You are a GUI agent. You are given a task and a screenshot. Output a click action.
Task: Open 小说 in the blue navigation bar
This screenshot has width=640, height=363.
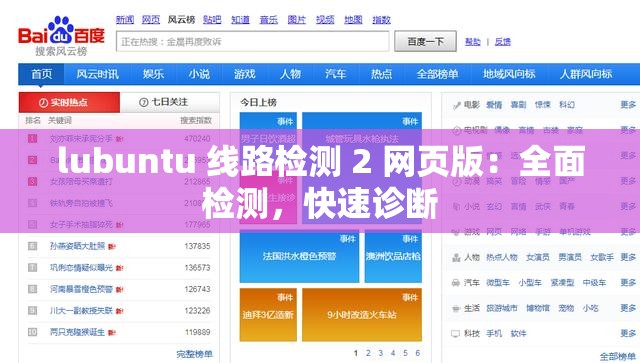199,74
